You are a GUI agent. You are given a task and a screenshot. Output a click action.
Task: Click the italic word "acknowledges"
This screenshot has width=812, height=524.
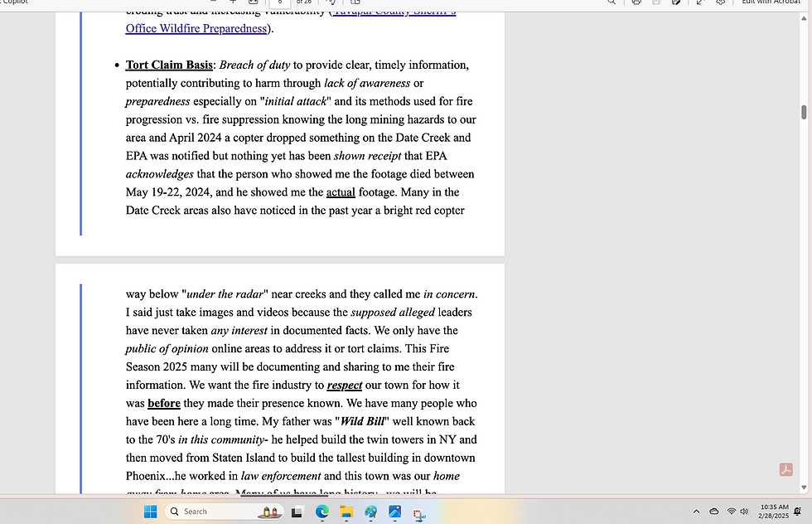coord(159,174)
